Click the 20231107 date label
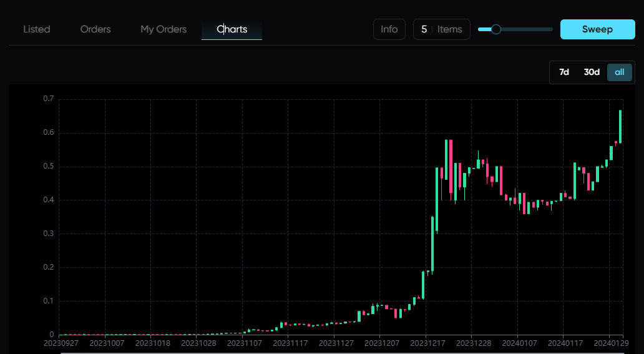 coord(245,343)
